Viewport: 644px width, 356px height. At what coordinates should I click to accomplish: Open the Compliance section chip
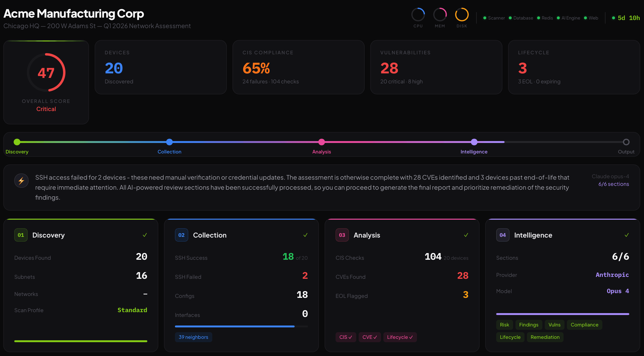pos(584,325)
